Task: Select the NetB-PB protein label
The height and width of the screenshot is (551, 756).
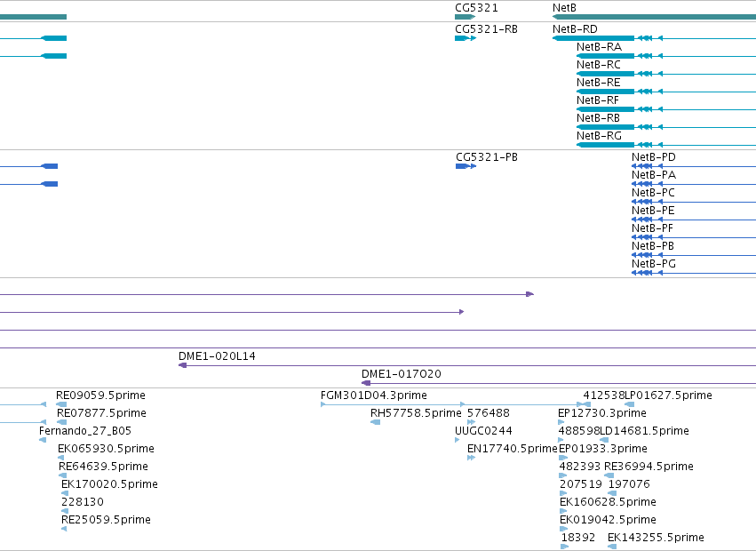Action: pos(653,246)
